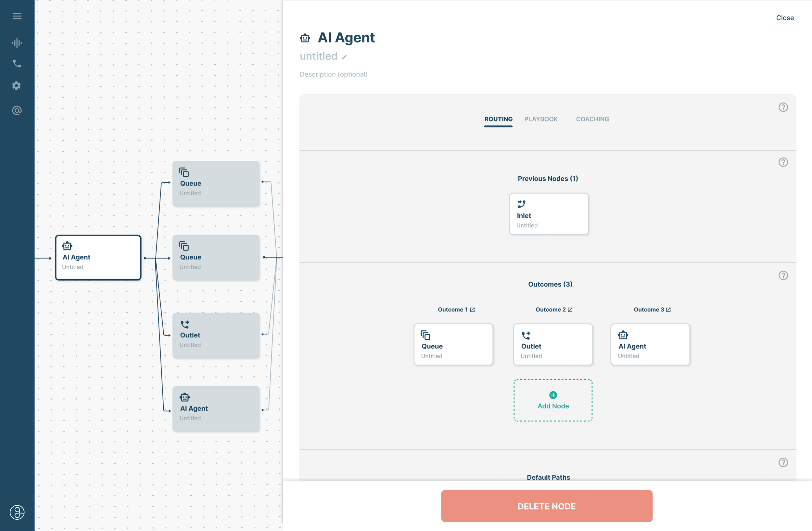
Task: Close the AI Agent panel
Action: click(784, 18)
